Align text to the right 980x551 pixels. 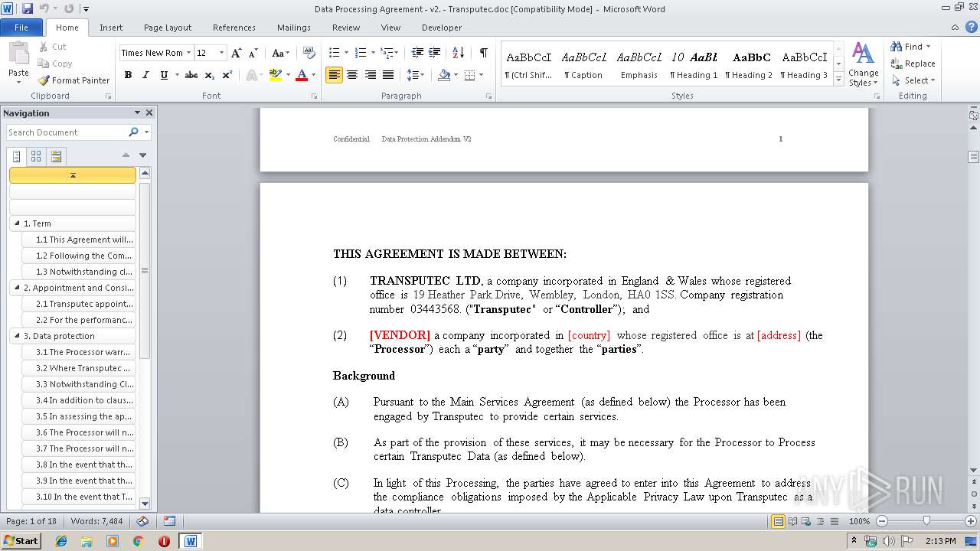pyautogui.click(x=371, y=75)
